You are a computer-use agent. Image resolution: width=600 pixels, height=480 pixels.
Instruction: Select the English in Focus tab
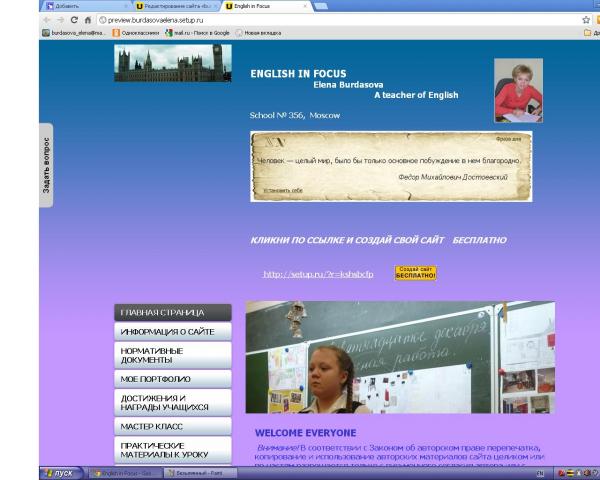click(x=267, y=6)
